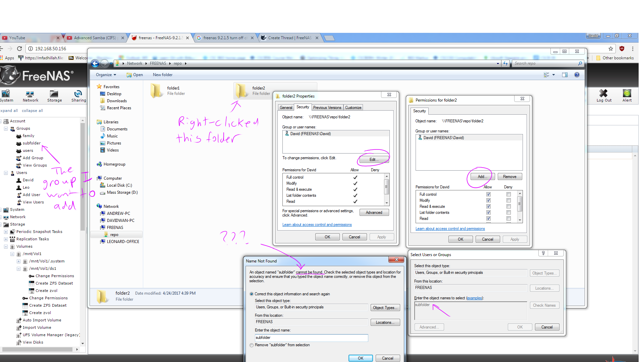644x362 pixels.
Task: Toggle Deny Read checkbox
Action: coord(508,219)
